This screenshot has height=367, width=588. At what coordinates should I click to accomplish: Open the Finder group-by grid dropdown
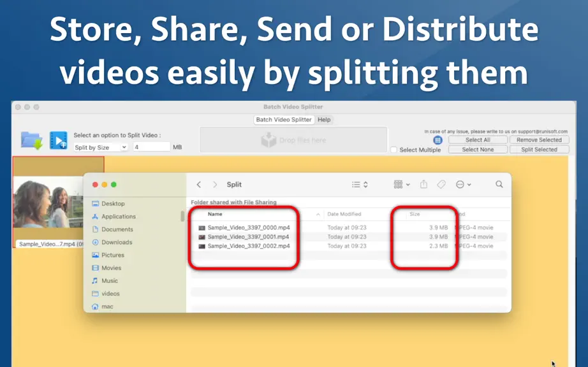click(x=402, y=184)
